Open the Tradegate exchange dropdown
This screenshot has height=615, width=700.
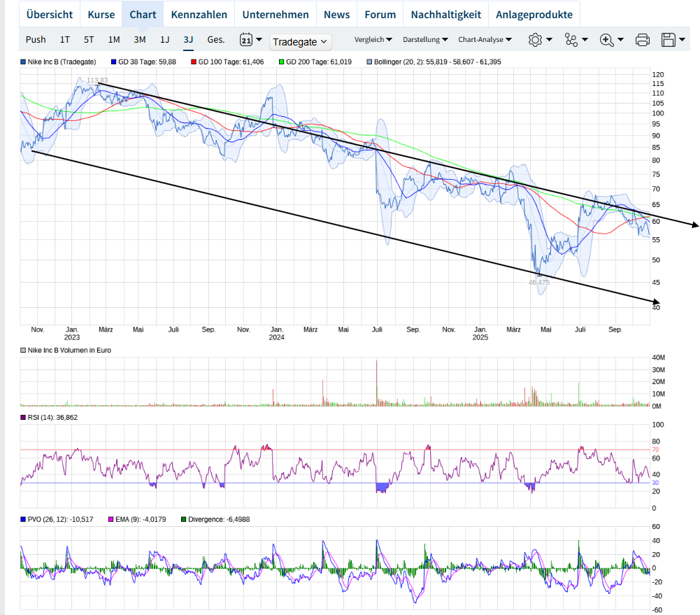[300, 42]
